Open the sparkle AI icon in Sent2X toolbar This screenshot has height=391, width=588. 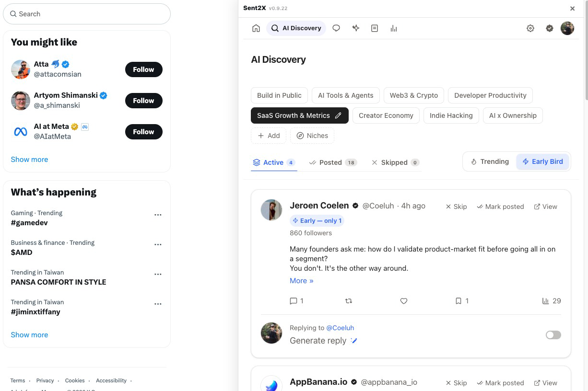(x=355, y=28)
